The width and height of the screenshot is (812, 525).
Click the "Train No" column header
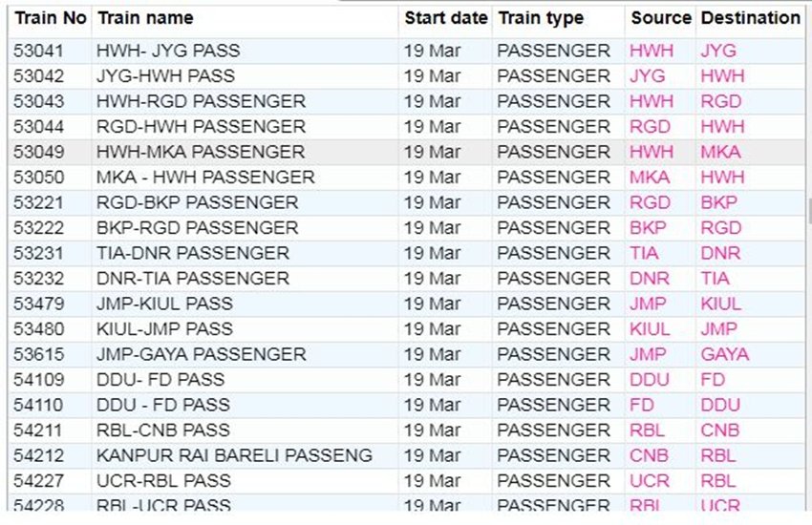pos(50,18)
